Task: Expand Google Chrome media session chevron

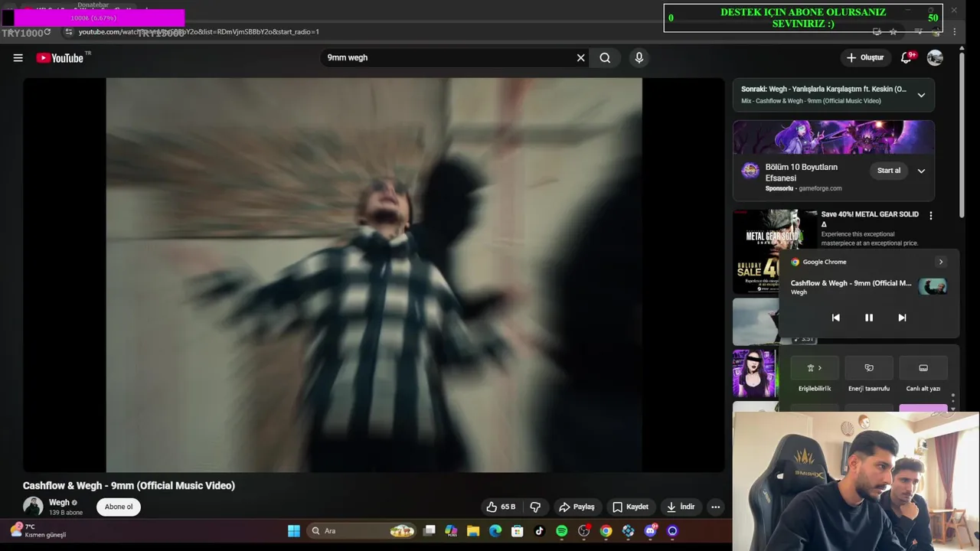Action: click(941, 262)
